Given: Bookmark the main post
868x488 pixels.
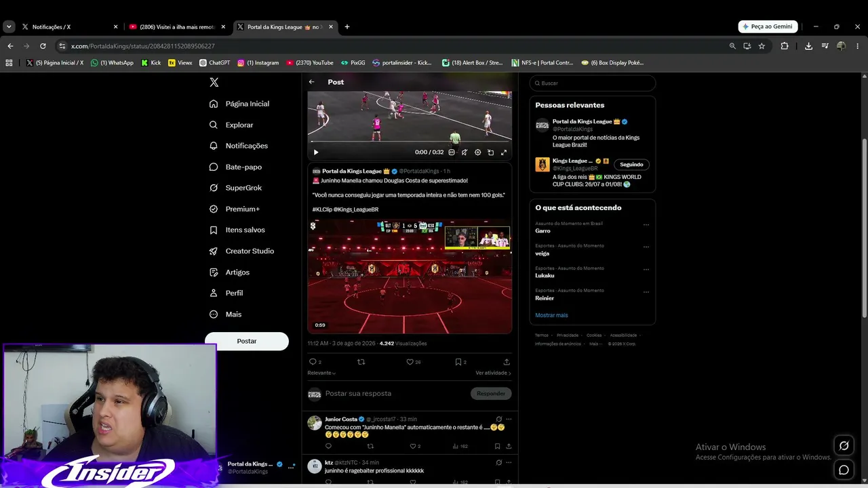Looking at the screenshot, I should point(460,362).
